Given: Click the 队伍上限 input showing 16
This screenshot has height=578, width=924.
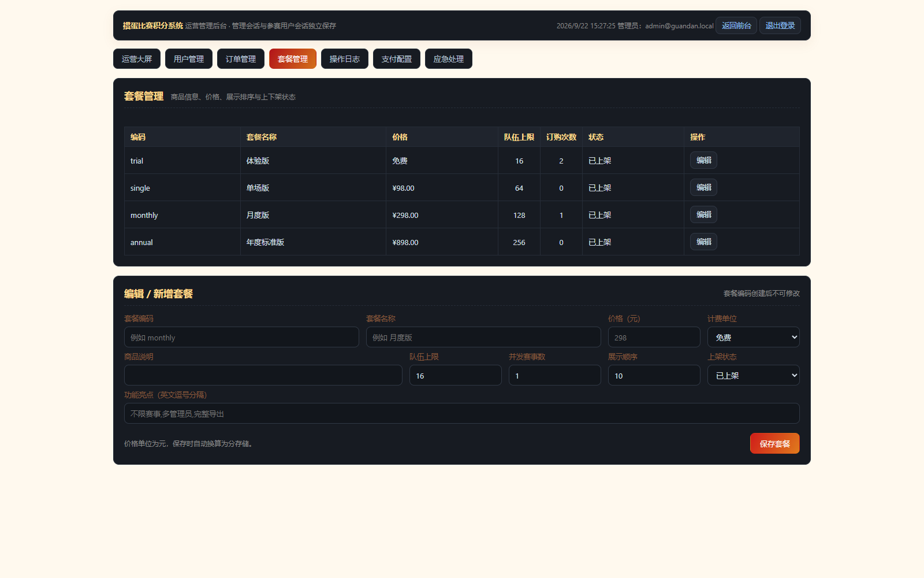Looking at the screenshot, I should pos(456,375).
